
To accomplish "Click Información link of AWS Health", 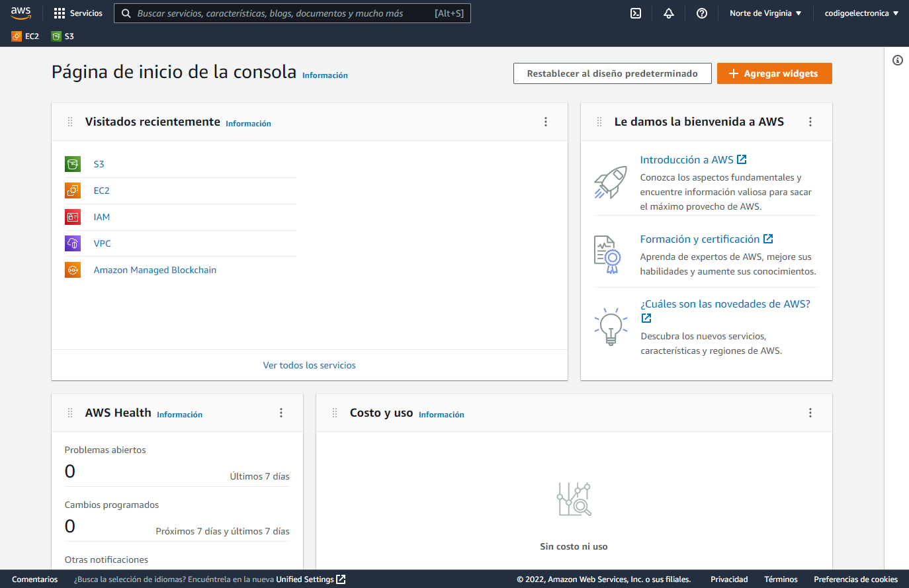I will click(179, 415).
